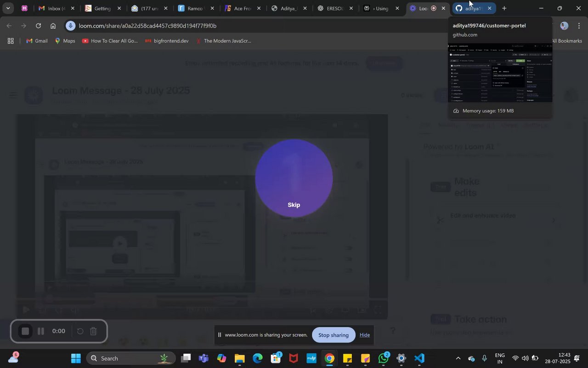This screenshot has height=368, width=588.
Task: Go to the browser home page
Action: 53,26
